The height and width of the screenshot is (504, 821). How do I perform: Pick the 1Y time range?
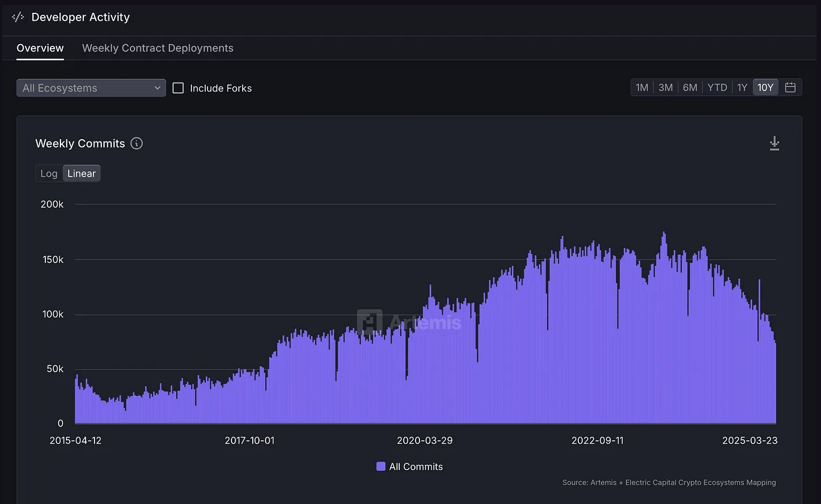742,88
